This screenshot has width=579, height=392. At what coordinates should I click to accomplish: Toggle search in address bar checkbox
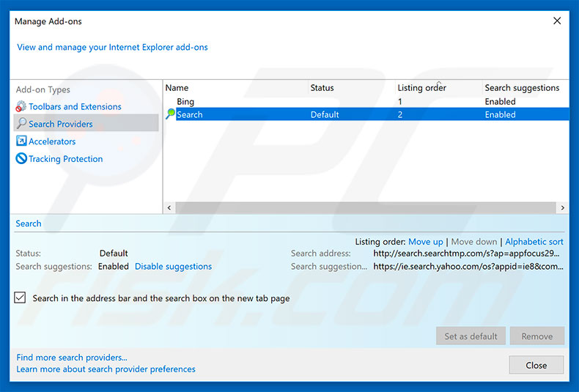point(21,298)
